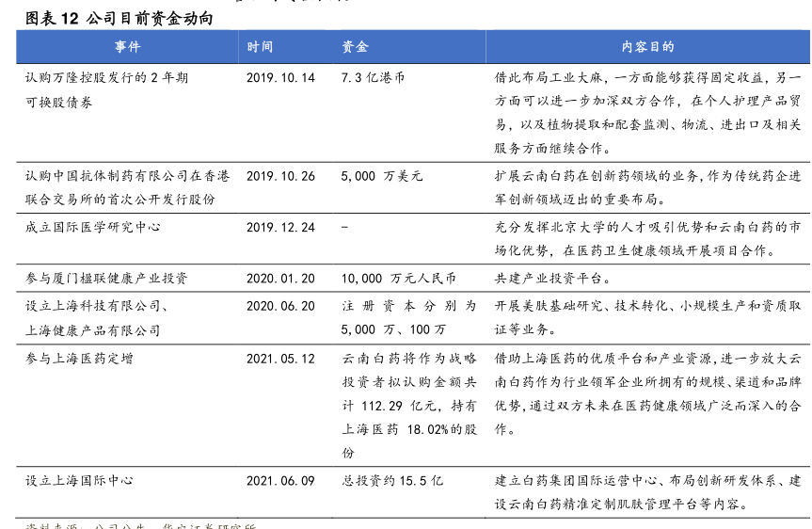Click the amount 10,000 万元人民币
The height and width of the screenshot is (529, 812).
[x=399, y=279]
